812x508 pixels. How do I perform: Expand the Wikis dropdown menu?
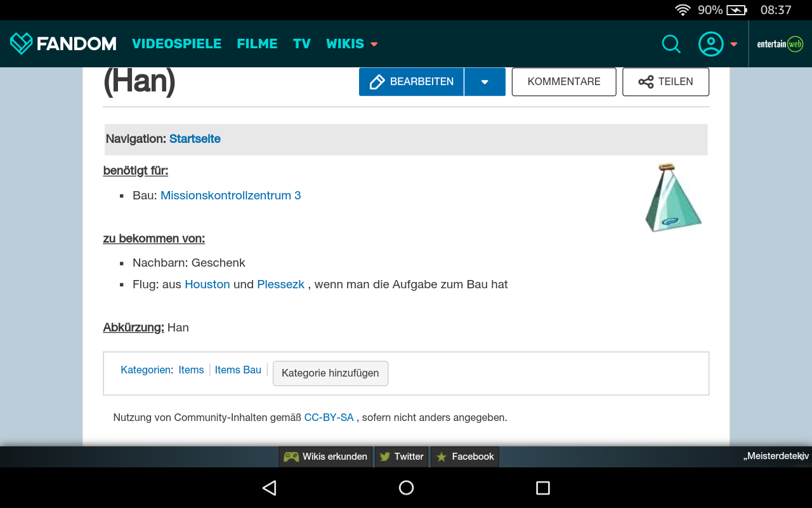coord(374,44)
